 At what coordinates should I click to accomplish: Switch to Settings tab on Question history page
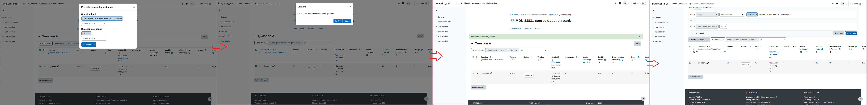[528, 28]
